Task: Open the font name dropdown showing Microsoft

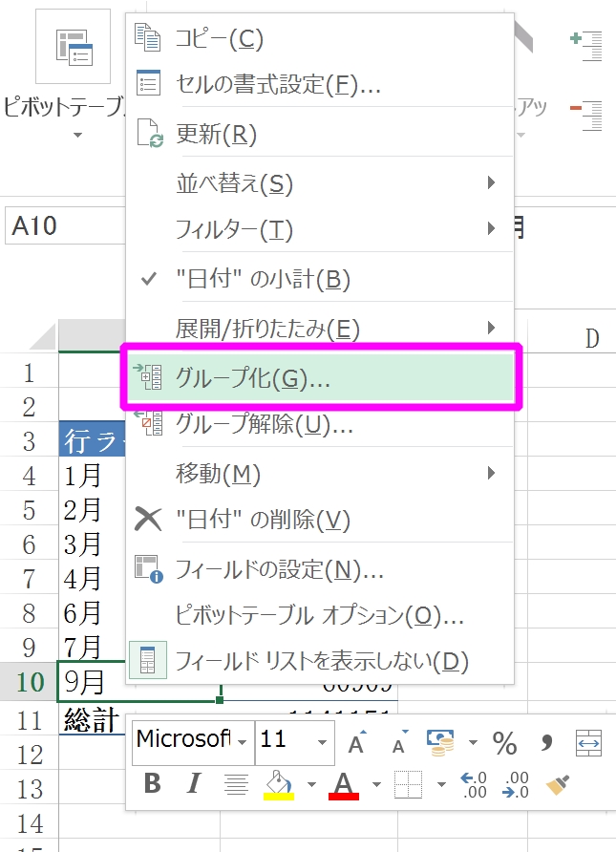Action: 243,741
